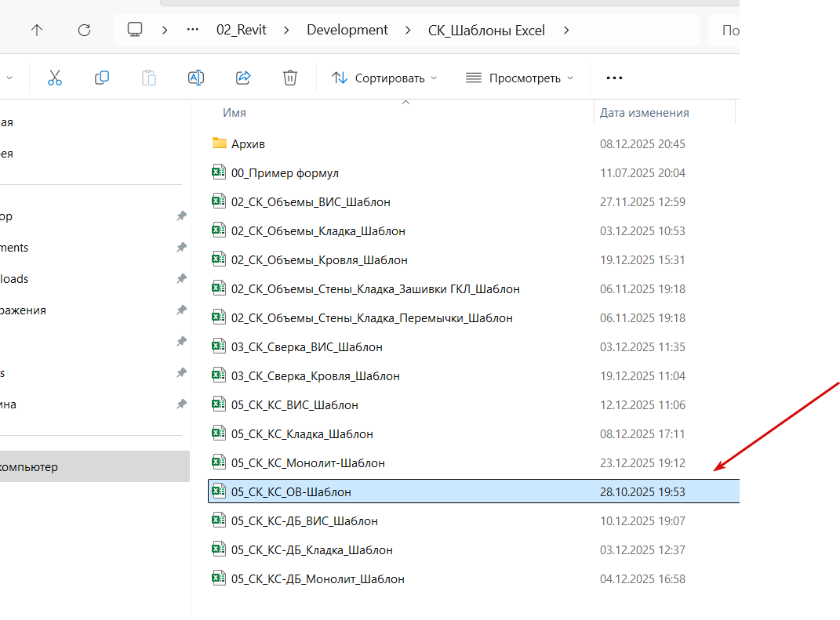Go up one folder level
840x620 pixels.
pyautogui.click(x=37, y=30)
